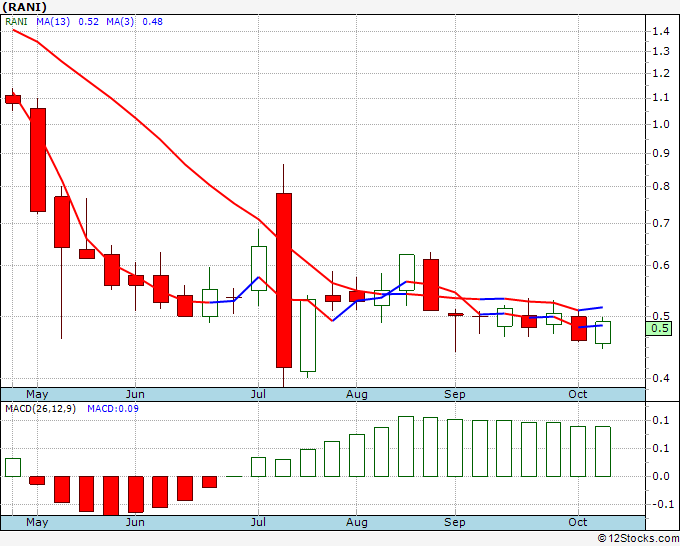The width and height of the screenshot is (680, 546).
Task: Click the Aug label on price axis
Action: 356,394
